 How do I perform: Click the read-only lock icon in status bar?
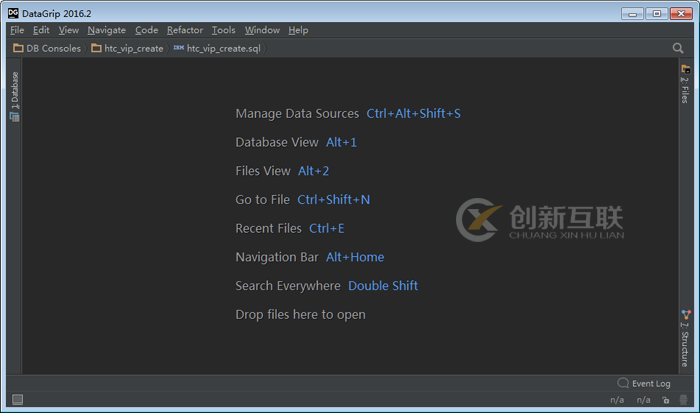[666, 400]
